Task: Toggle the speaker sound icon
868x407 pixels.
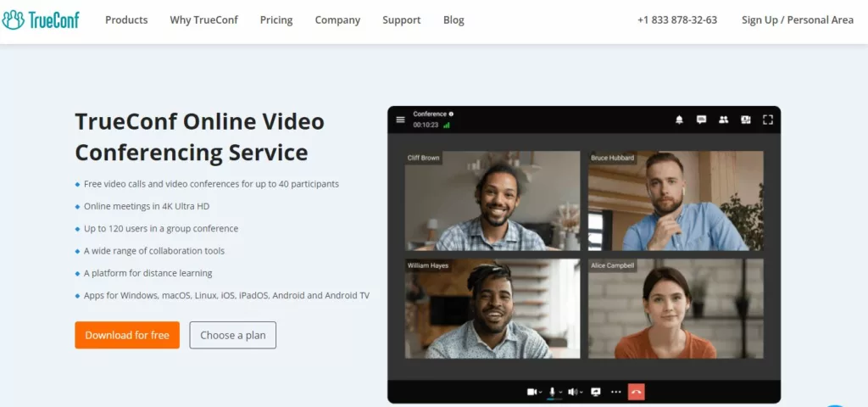Action: tap(572, 392)
